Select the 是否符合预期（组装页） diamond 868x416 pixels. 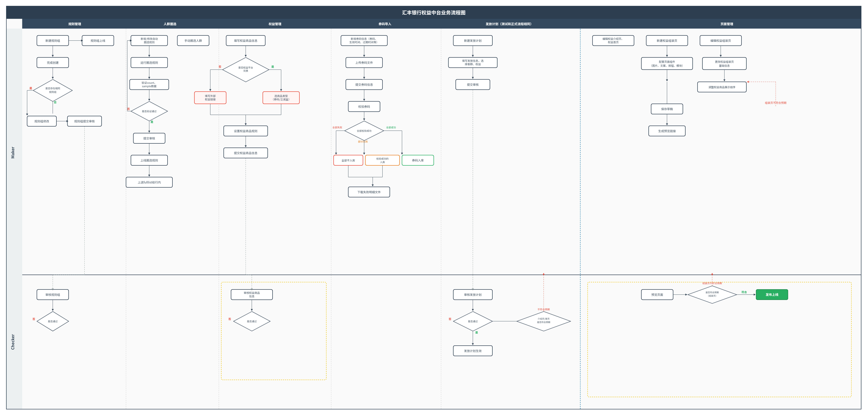[x=712, y=294]
